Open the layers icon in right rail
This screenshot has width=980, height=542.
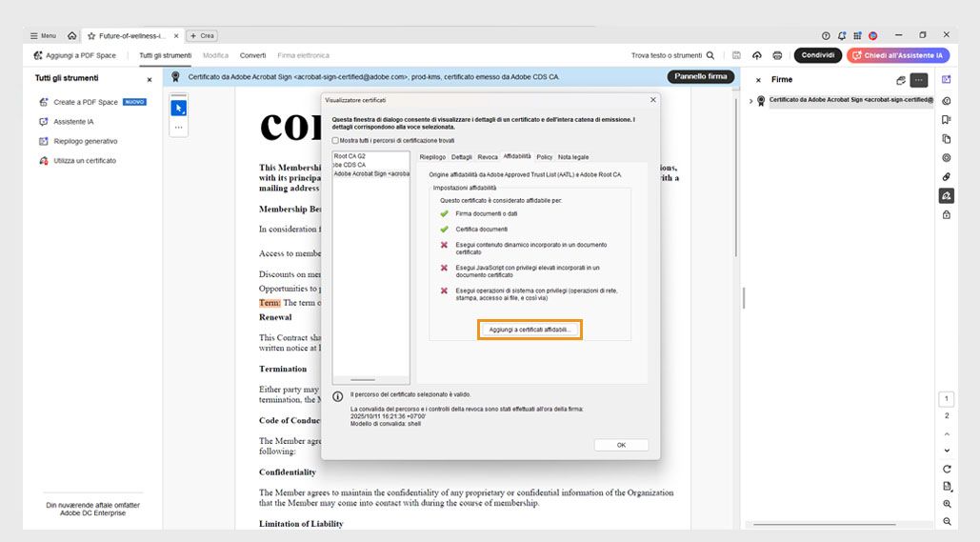click(947, 157)
